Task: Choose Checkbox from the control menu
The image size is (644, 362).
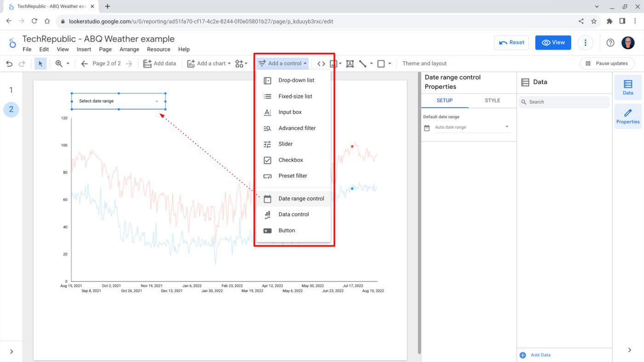Action: coord(291,160)
